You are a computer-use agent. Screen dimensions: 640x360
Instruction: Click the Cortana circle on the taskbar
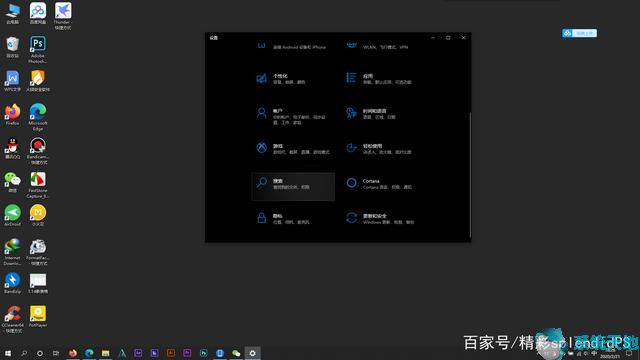point(40,353)
